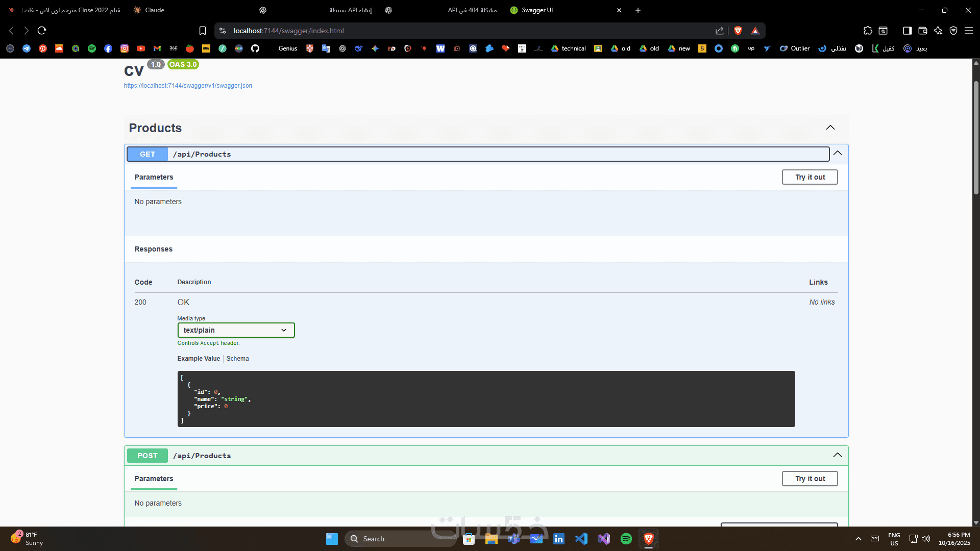Reload the Swagger page
980x551 pixels.
[42, 31]
